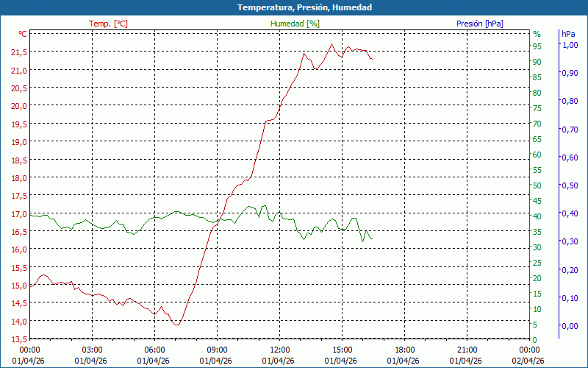Click the red 'Temp. [°C]' legend label
Image resolution: width=588 pixels, height=368 pixels.
pyautogui.click(x=108, y=24)
